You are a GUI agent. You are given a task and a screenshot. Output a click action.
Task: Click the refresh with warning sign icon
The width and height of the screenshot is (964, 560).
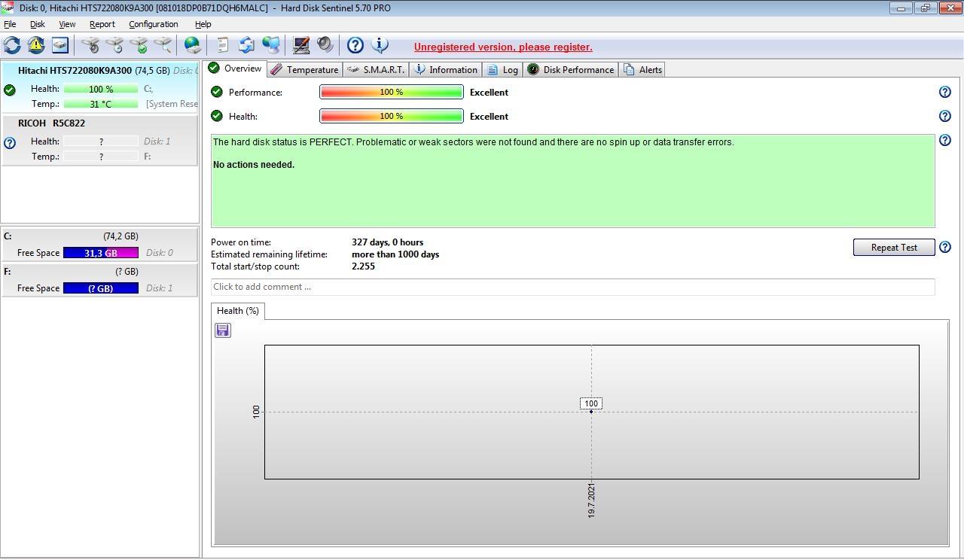pos(35,45)
